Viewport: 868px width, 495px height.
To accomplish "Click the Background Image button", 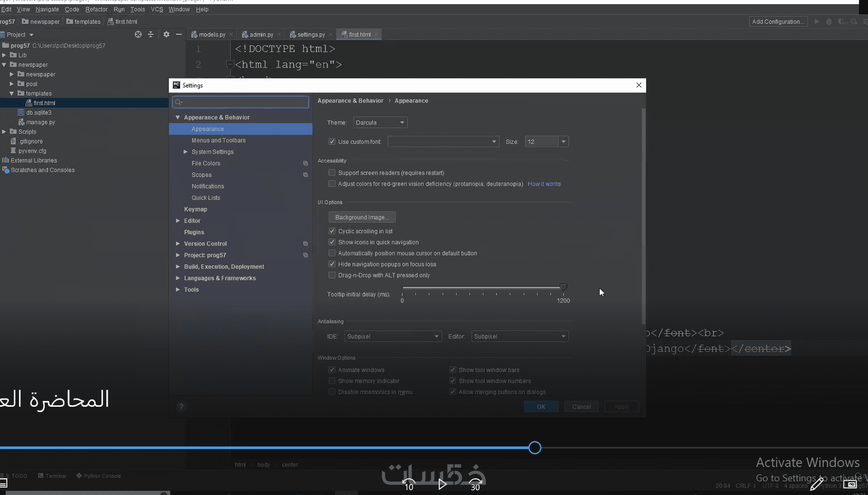I will (x=362, y=217).
